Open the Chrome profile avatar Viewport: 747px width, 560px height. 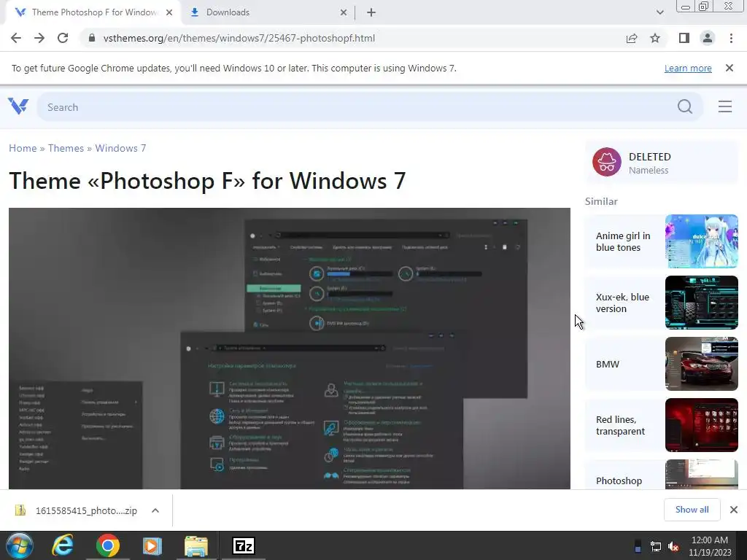click(708, 38)
